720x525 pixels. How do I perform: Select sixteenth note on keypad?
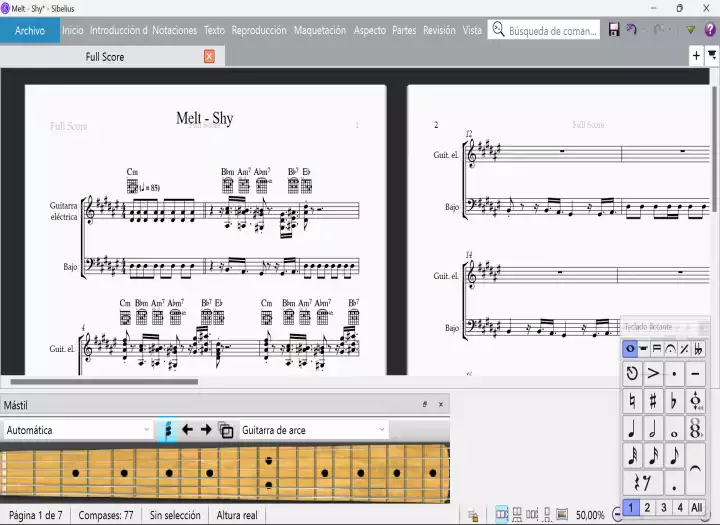click(652, 455)
